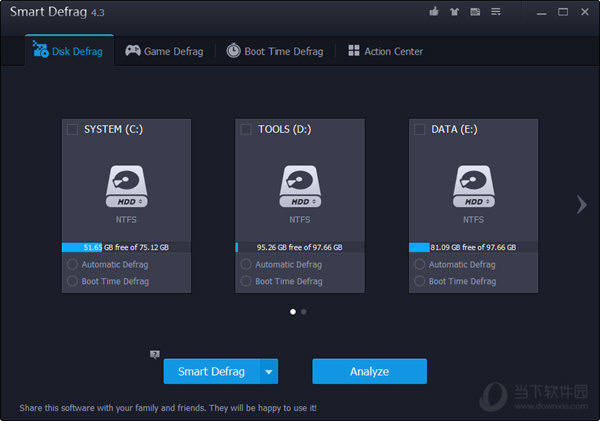
Task: Click the feedback icon in title bar
Action: [473, 12]
